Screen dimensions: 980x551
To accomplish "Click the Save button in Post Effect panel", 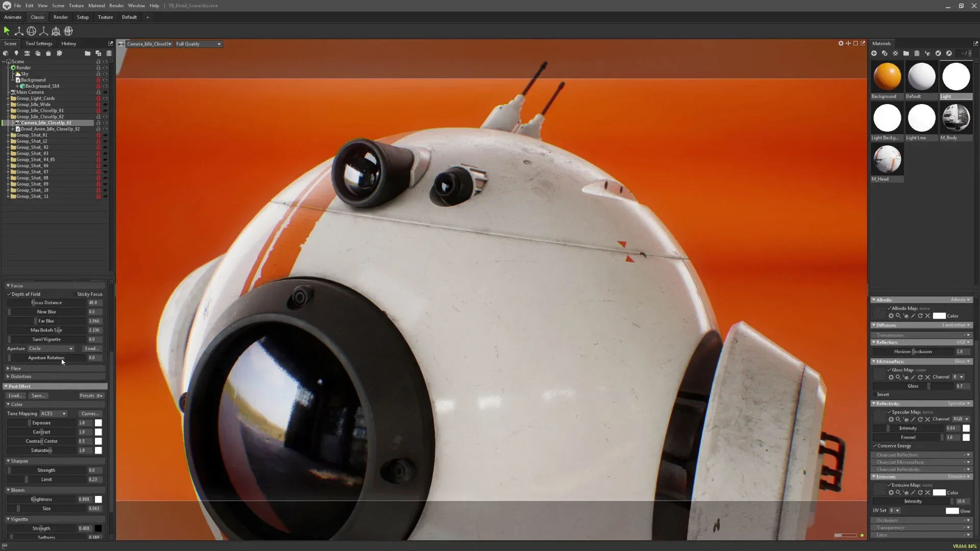I will (x=38, y=395).
